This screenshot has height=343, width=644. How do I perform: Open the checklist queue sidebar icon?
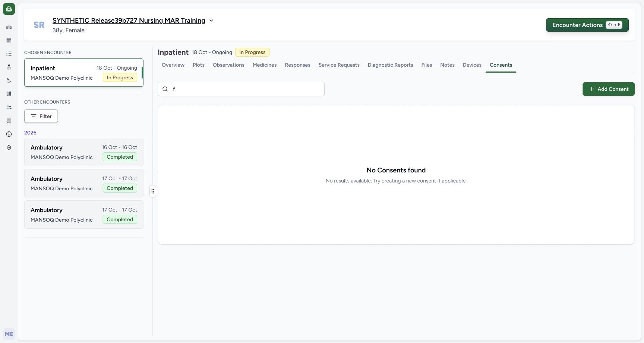click(9, 54)
